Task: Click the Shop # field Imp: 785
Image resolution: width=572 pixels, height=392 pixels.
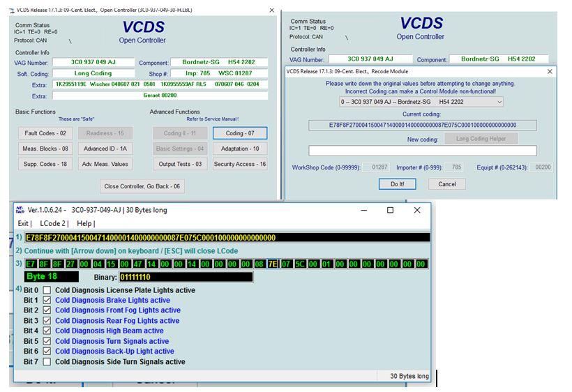Action: [x=219, y=73]
